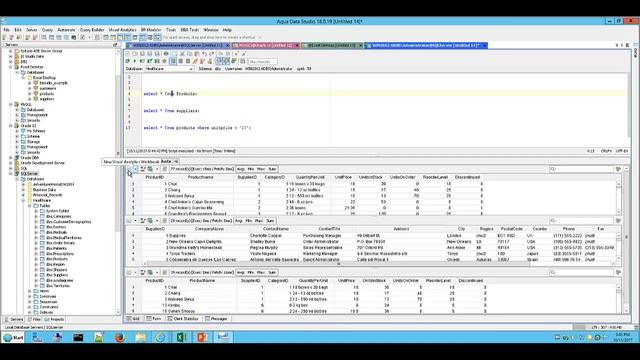Open Excel from the taskbar
Image resolution: width=640 pixels, height=360 pixels.
pos(181,337)
